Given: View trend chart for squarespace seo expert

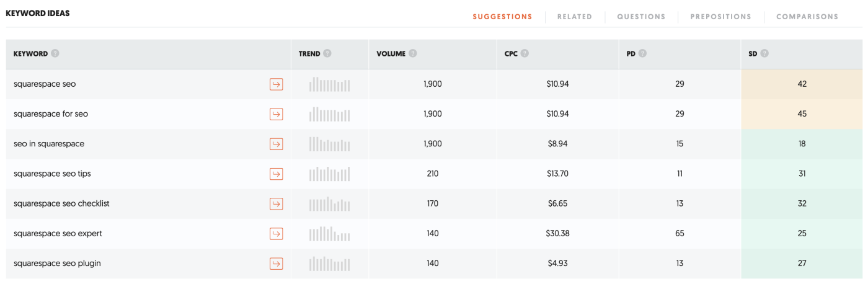Looking at the screenshot, I should (329, 234).
